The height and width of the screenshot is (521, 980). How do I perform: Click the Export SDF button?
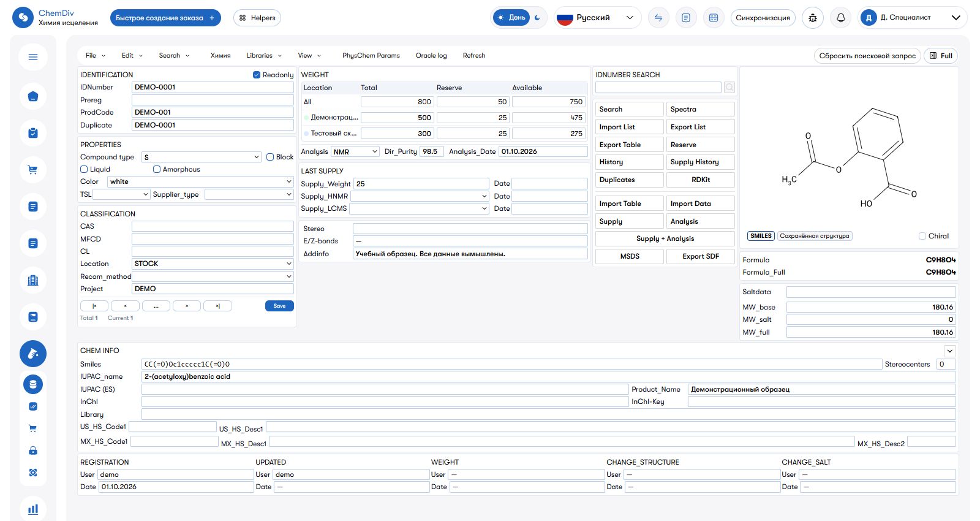pos(701,256)
